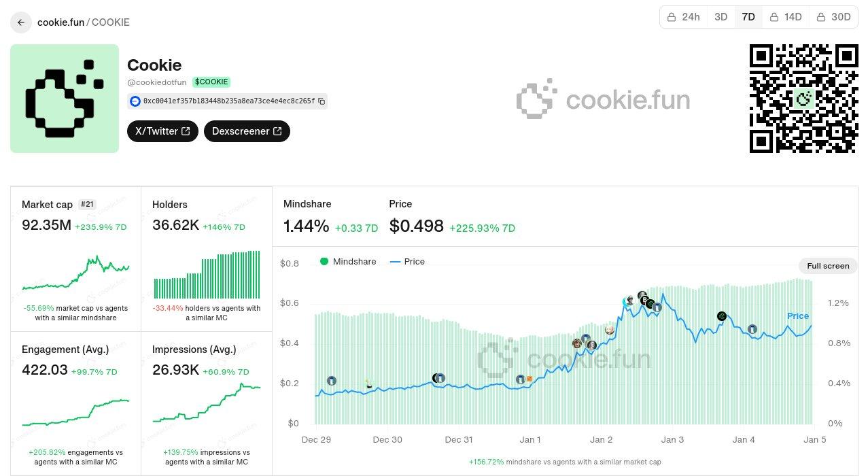Copy the contract address using the copy icon
Viewport: 868px width, 476px height.
tap(322, 101)
